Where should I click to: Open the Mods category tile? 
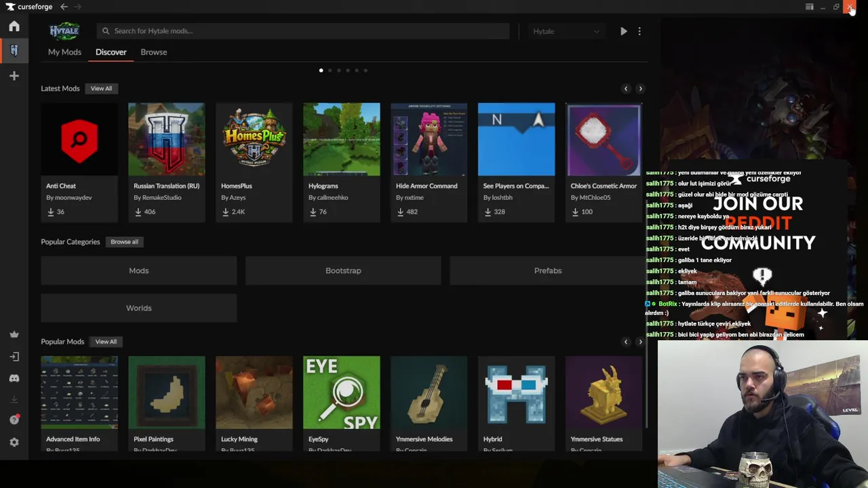pos(139,270)
